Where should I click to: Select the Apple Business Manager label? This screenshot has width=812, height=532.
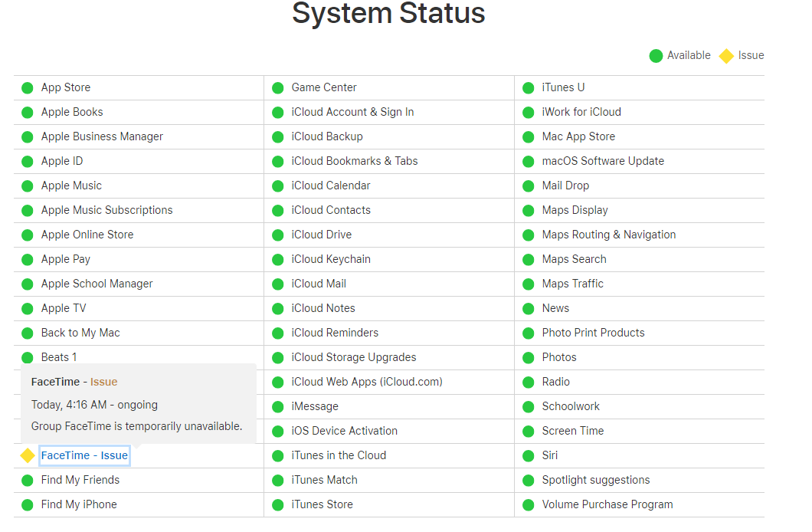pyautogui.click(x=102, y=136)
